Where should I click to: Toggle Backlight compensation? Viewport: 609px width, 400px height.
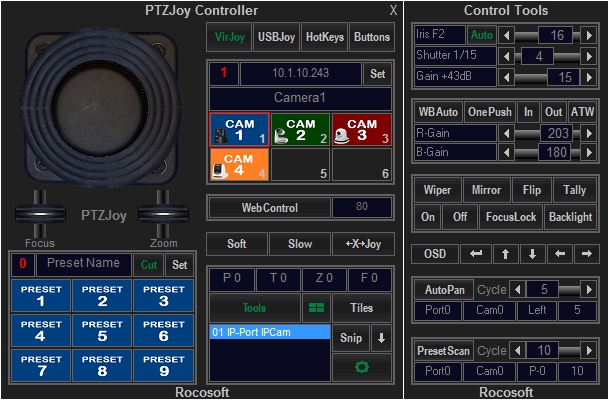tap(571, 217)
